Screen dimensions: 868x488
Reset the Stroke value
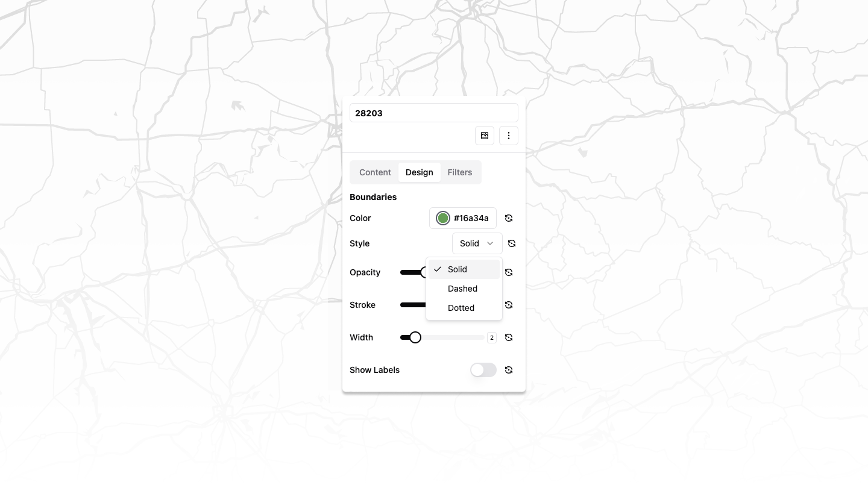click(509, 305)
